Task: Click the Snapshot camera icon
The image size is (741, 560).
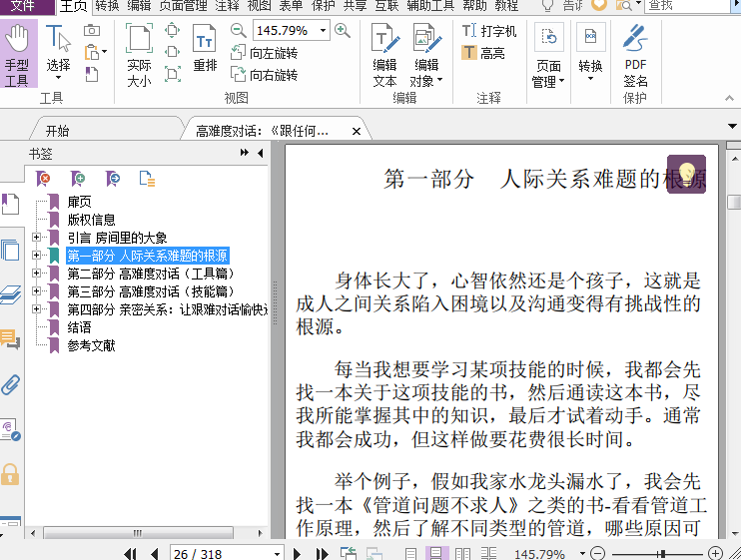Action: tap(92, 30)
